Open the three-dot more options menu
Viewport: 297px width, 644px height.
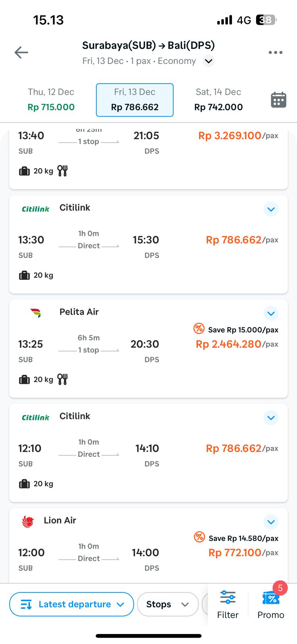pyautogui.click(x=275, y=52)
